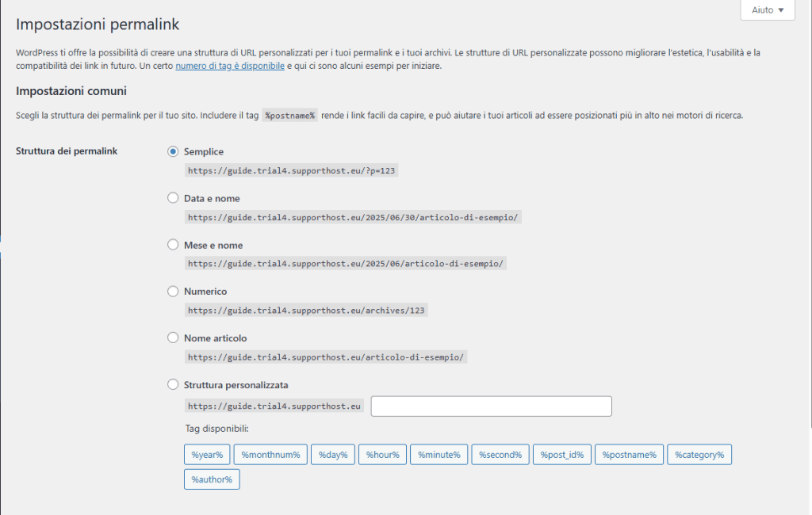Select Struttura personalizzata radio button
Screen dimensions: 812x515
pyautogui.click(x=173, y=385)
